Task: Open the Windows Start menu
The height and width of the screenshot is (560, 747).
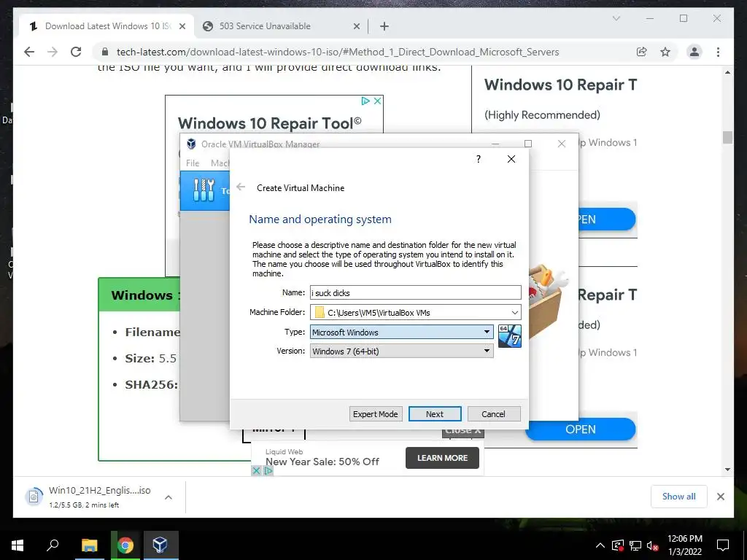Action: pyautogui.click(x=18, y=545)
